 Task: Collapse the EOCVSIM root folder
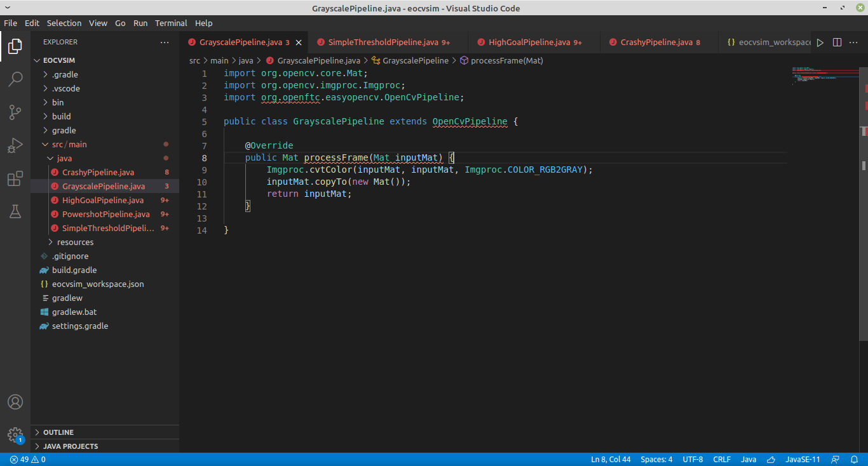pyautogui.click(x=37, y=60)
